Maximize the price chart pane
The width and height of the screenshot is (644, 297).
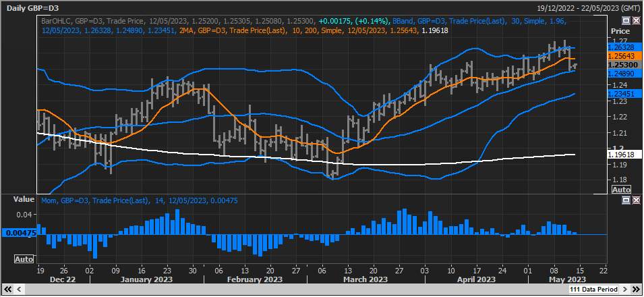tap(626, 20)
